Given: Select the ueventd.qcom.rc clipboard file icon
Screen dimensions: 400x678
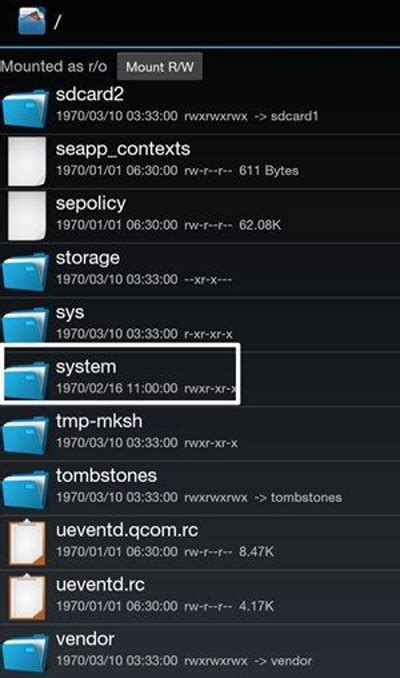Looking at the screenshot, I should coord(27,543).
